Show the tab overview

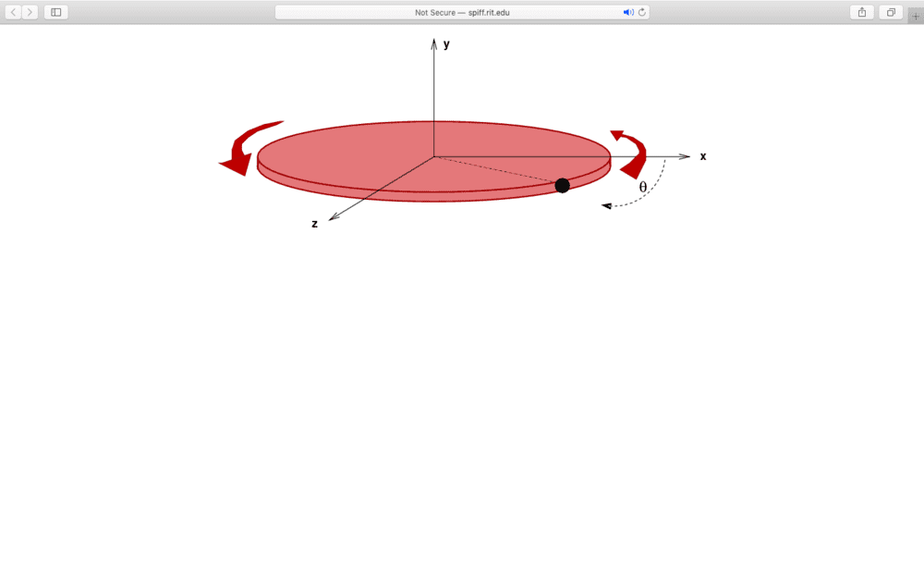click(891, 12)
